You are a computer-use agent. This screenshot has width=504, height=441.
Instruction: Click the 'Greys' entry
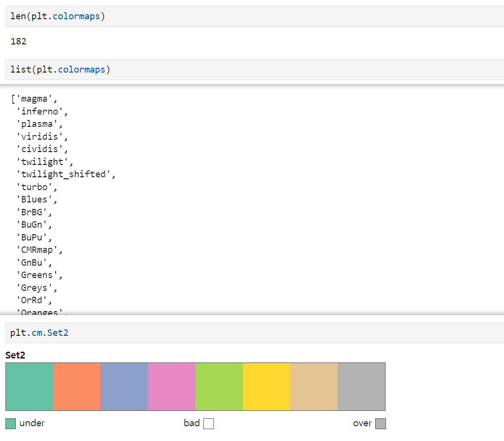[x=34, y=288]
